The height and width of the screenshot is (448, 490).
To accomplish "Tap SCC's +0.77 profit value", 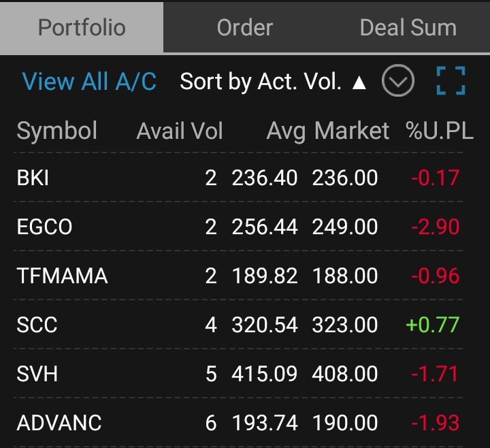I will coord(433,325).
